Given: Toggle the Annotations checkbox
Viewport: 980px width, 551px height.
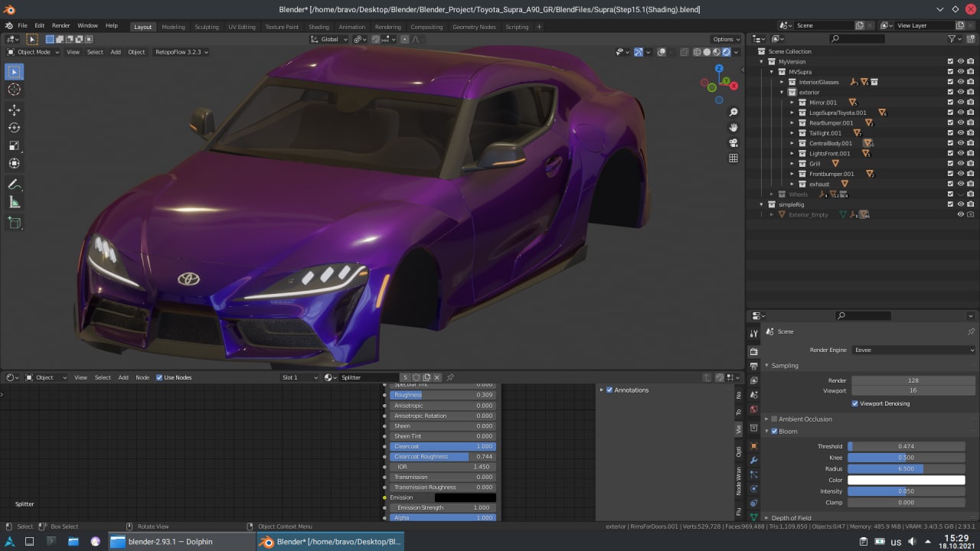Looking at the screenshot, I should click(x=609, y=390).
